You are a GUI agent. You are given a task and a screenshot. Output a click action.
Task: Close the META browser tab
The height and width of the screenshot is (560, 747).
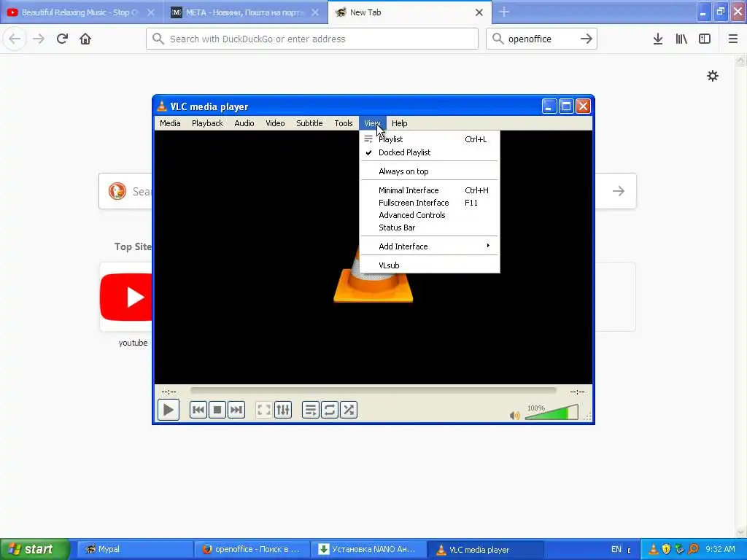pyautogui.click(x=315, y=12)
